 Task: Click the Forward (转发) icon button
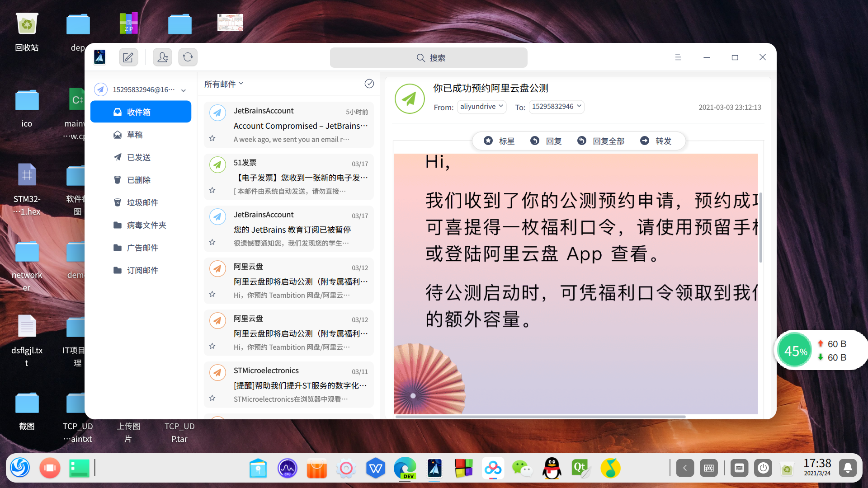click(x=645, y=141)
